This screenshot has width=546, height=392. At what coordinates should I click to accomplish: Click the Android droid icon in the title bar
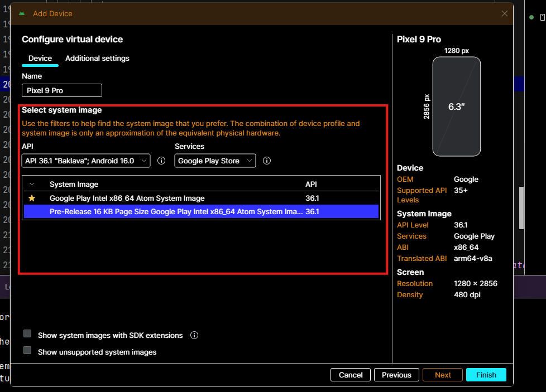(21, 13)
